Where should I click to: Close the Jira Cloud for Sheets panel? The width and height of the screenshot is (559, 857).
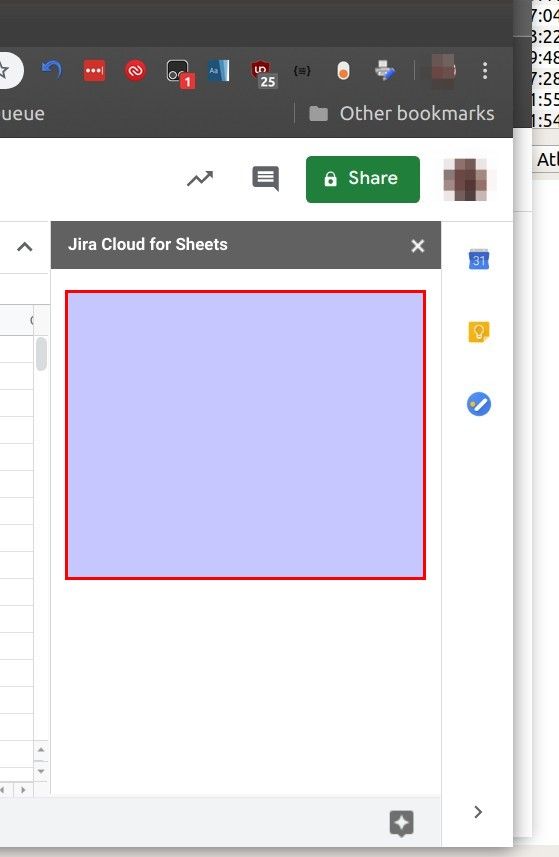[x=417, y=246]
